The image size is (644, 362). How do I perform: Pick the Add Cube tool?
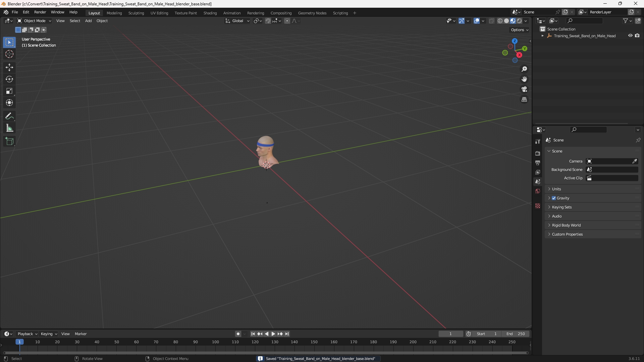pos(9,141)
